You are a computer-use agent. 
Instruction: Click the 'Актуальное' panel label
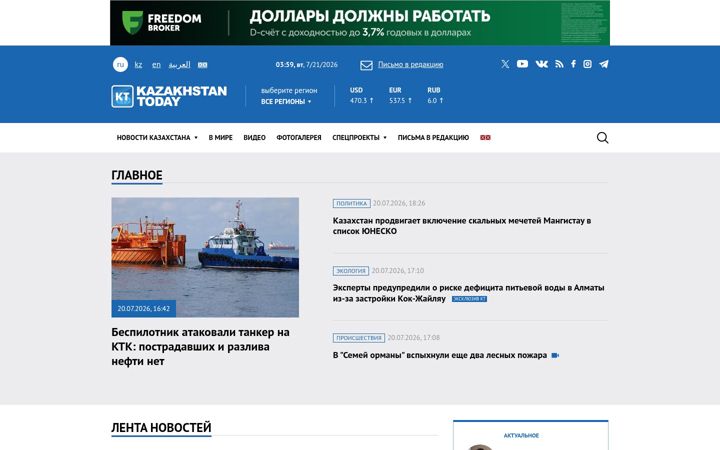[x=521, y=435]
